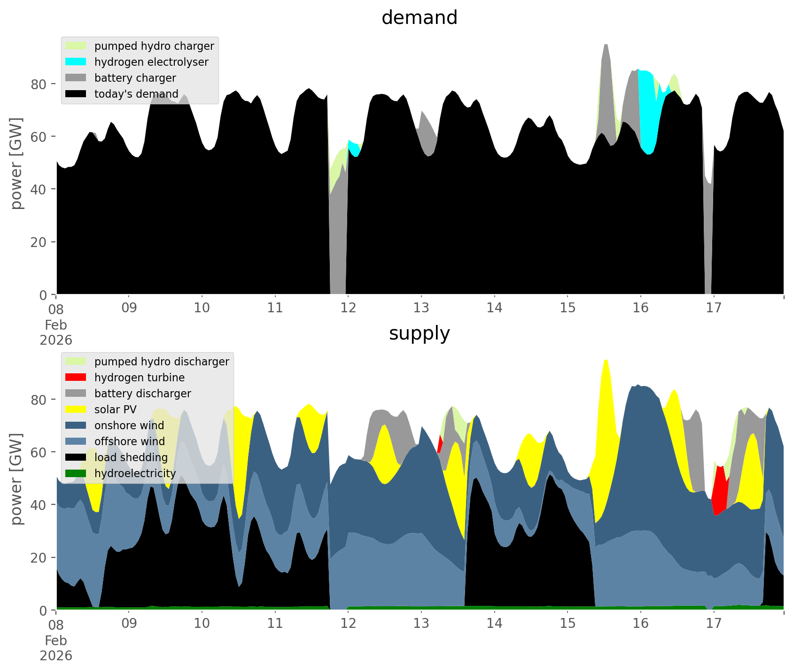Click the 'supply' chart title

tap(419, 333)
